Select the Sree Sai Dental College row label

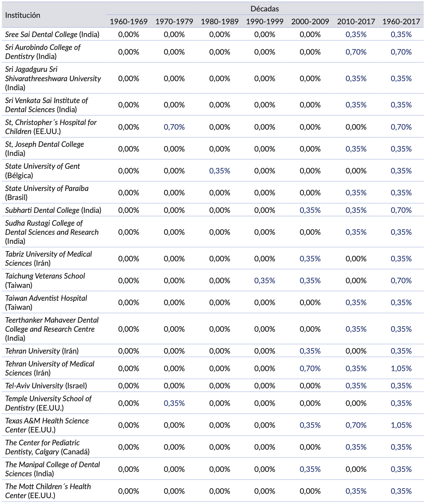(x=52, y=34)
